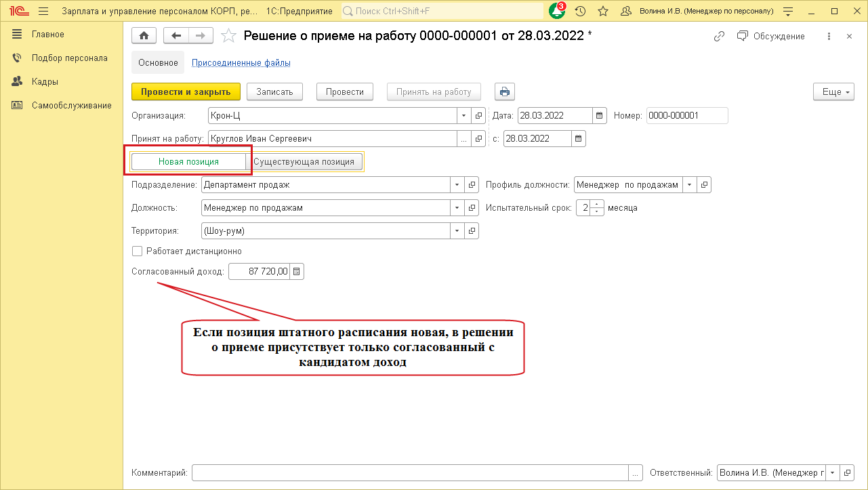Viewport: 868px width, 490px height.
Task: Go to the home page icon
Action: (x=144, y=36)
